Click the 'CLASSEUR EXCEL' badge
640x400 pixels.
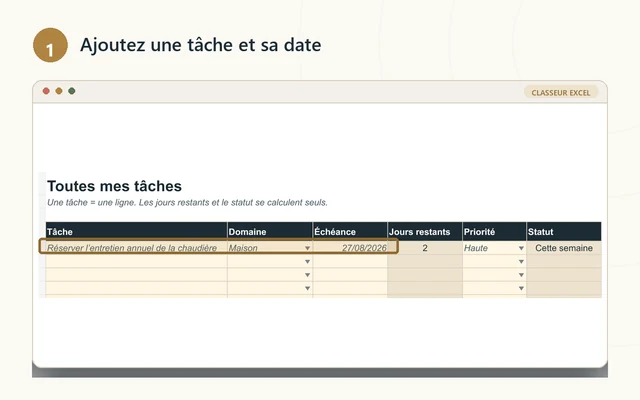tap(561, 93)
